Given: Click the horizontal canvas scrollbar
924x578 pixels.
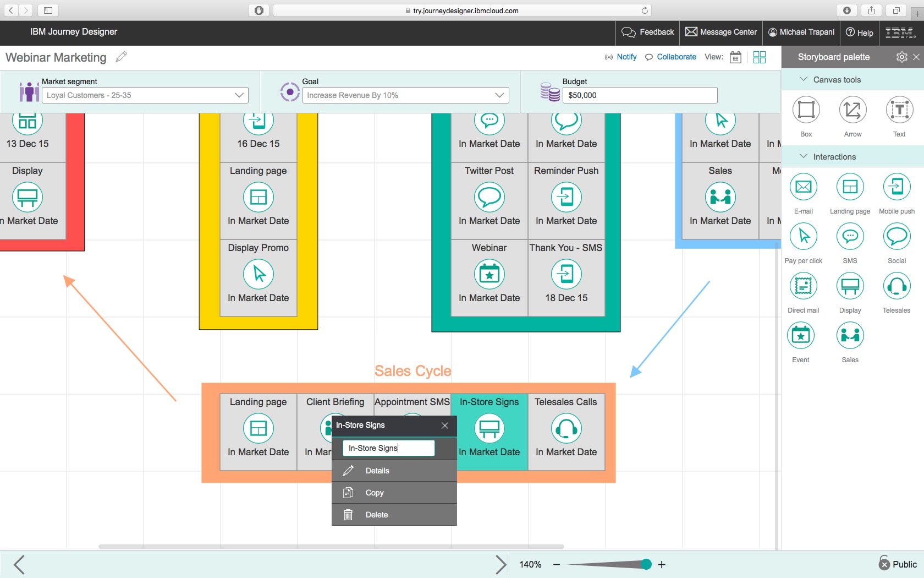Looking at the screenshot, I should click(x=331, y=547).
